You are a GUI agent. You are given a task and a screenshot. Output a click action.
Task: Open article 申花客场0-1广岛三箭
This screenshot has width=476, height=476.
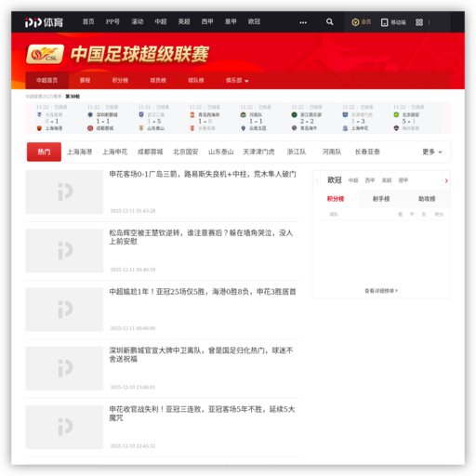203,174
